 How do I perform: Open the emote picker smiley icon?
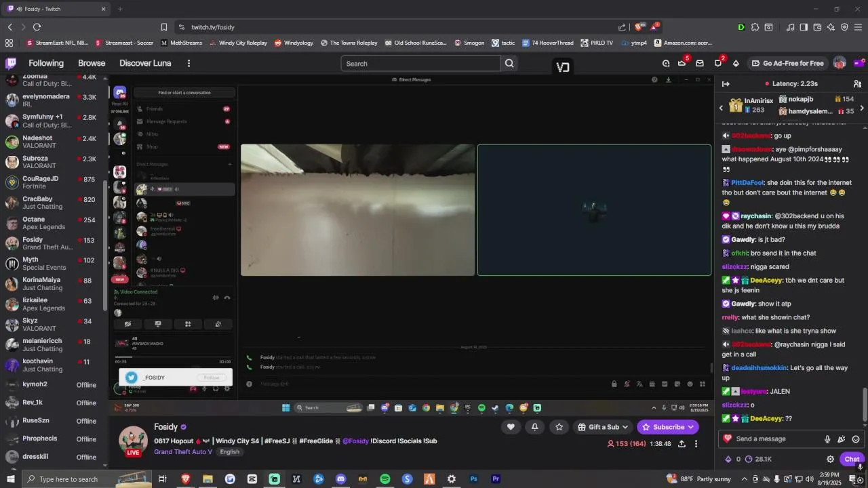[856, 439]
